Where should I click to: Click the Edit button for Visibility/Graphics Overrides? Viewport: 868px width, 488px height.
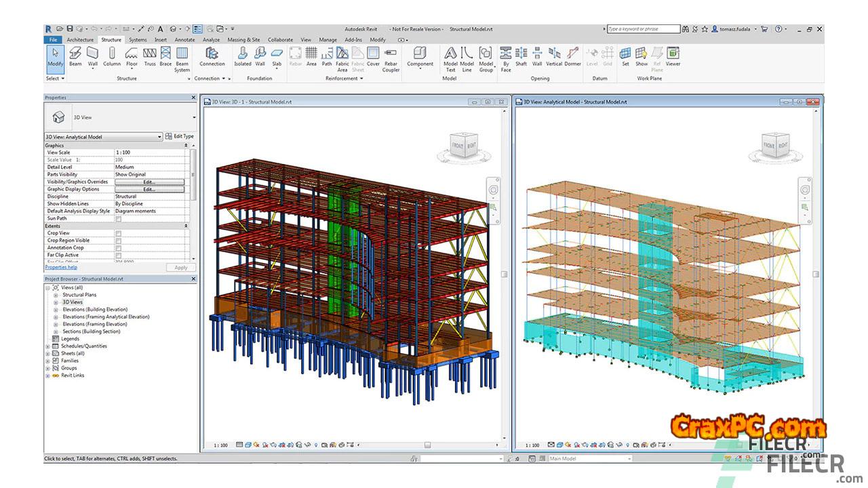149,182
